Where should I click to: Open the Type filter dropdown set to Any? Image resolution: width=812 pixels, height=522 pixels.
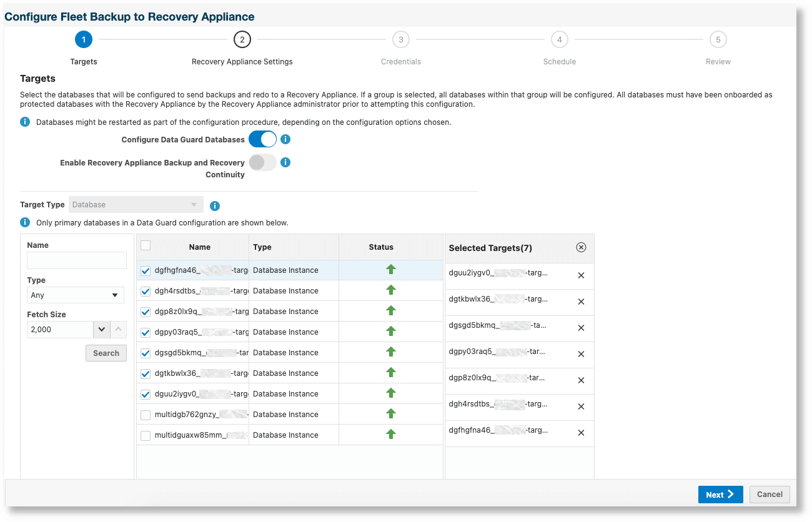point(76,295)
